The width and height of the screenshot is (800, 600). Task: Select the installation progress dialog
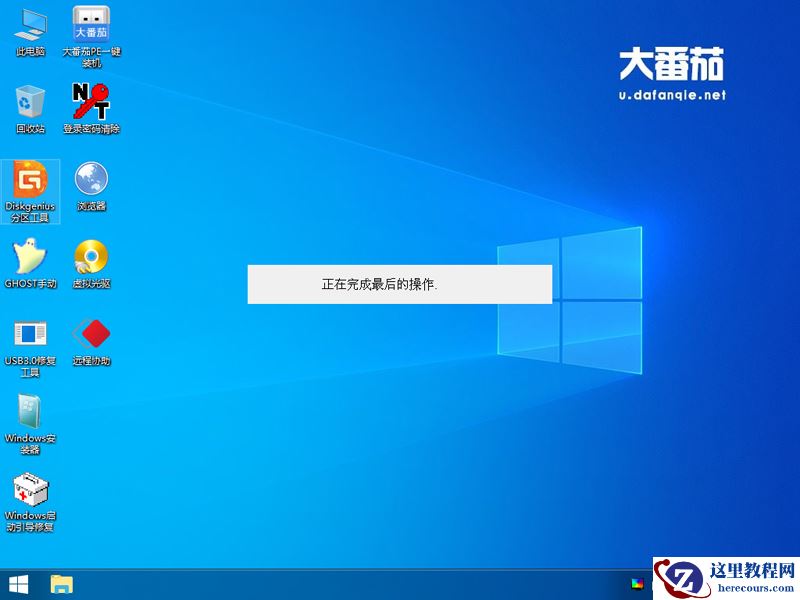tap(398, 283)
